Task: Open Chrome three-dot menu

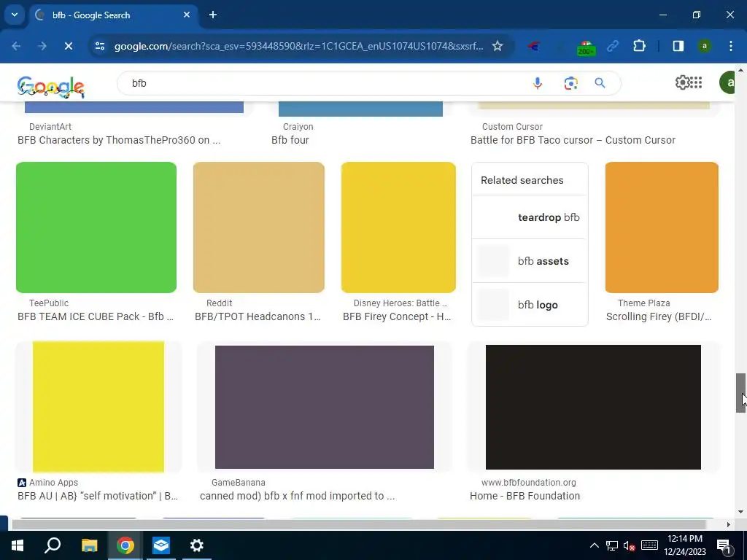Action: 730,46
